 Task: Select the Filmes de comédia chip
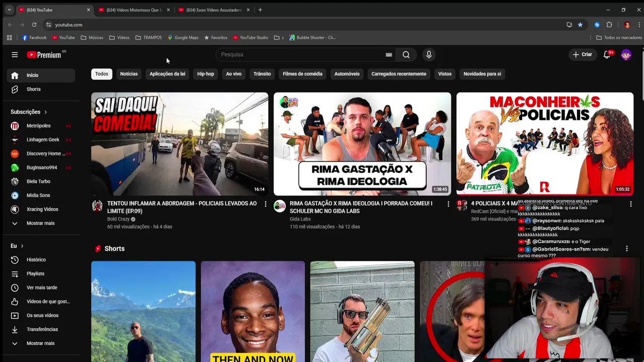(302, 74)
